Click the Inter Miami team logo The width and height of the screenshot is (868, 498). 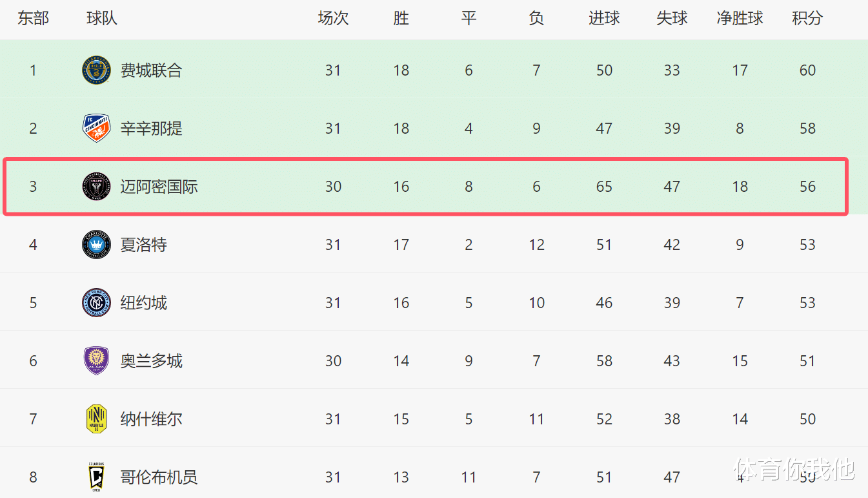pyautogui.click(x=96, y=187)
